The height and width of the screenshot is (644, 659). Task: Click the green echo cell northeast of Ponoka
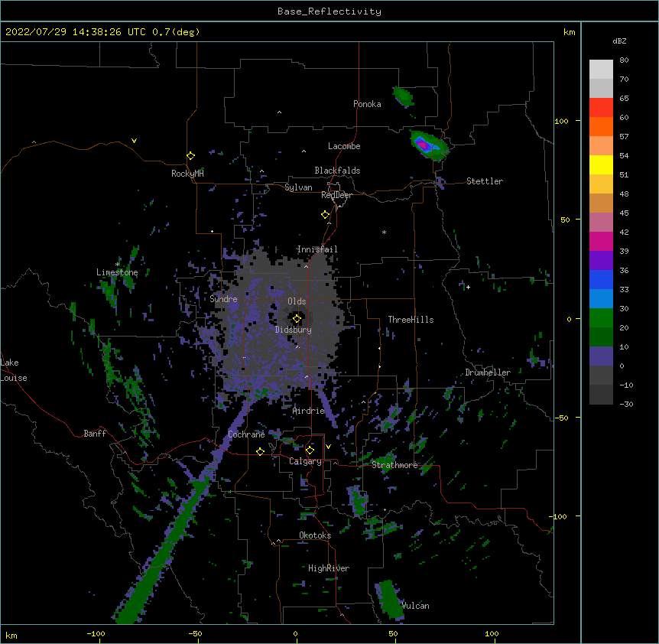tap(404, 96)
